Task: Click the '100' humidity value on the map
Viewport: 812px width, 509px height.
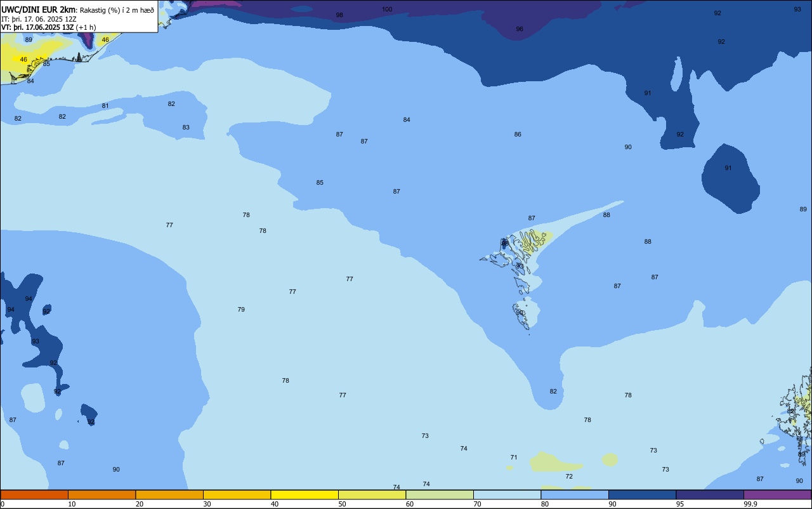Action: 387,9
